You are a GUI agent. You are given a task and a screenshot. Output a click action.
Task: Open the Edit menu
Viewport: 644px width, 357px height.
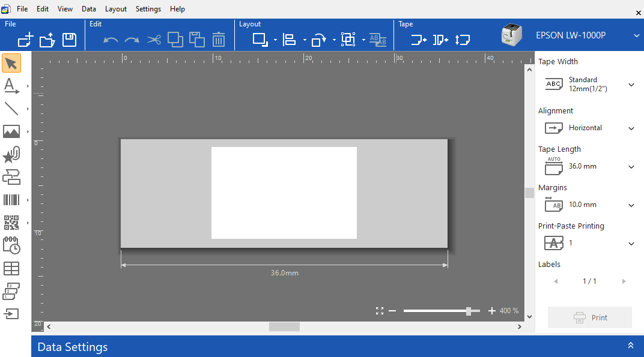click(x=43, y=9)
